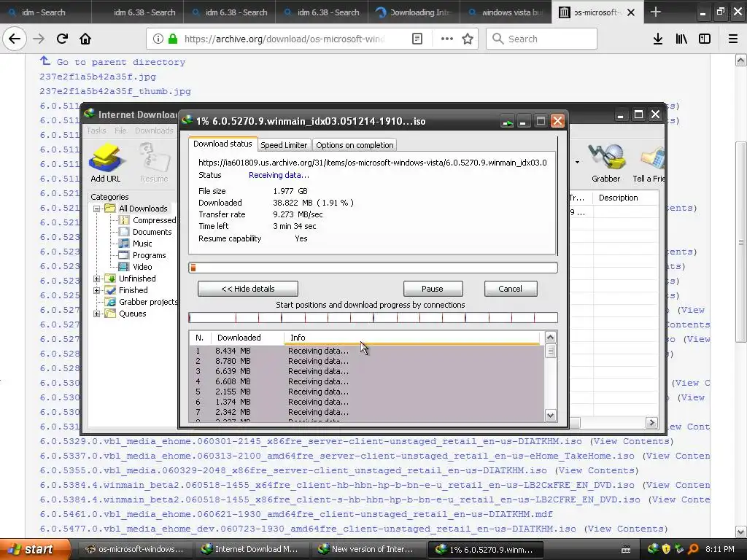Reload the archive.org page
Viewport: 747px width, 560px height.
pos(62,39)
